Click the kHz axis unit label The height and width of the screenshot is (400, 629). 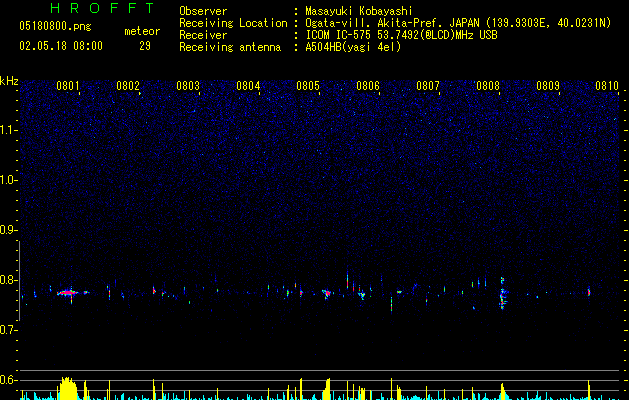pos(9,81)
